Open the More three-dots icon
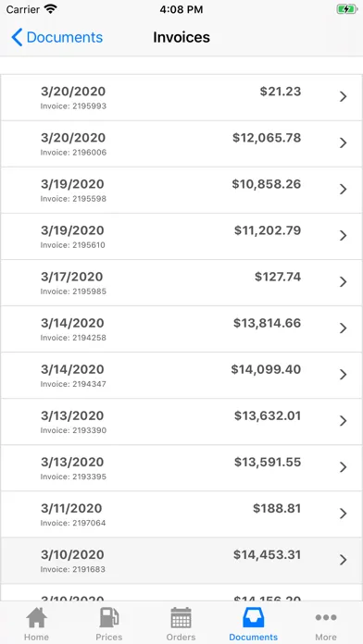The width and height of the screenshot is (363, 644). [326, 617]
